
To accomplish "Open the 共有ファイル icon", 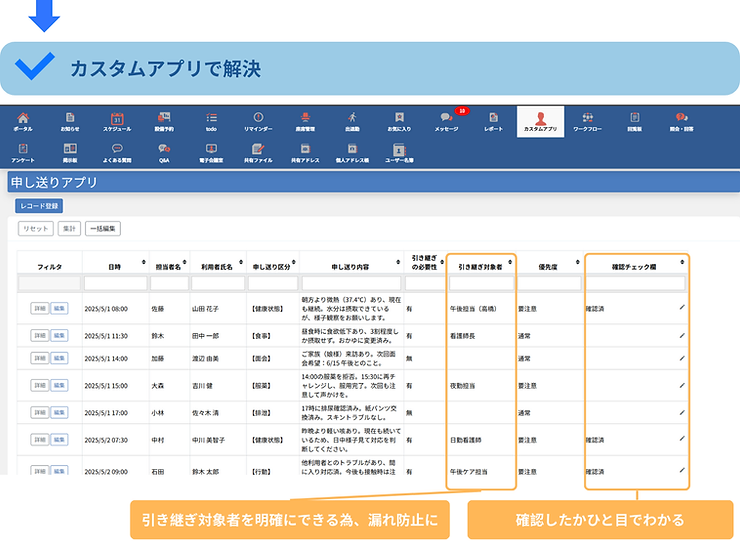I will (x=258, y=152).
